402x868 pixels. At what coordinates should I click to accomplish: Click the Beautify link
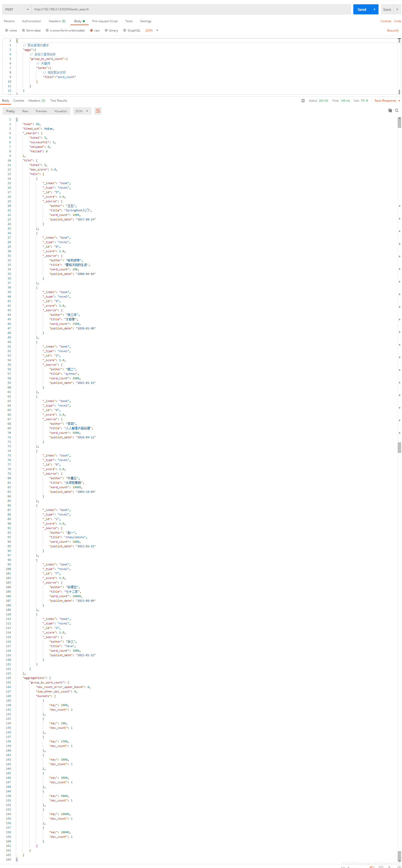click(x=393, y=30)
